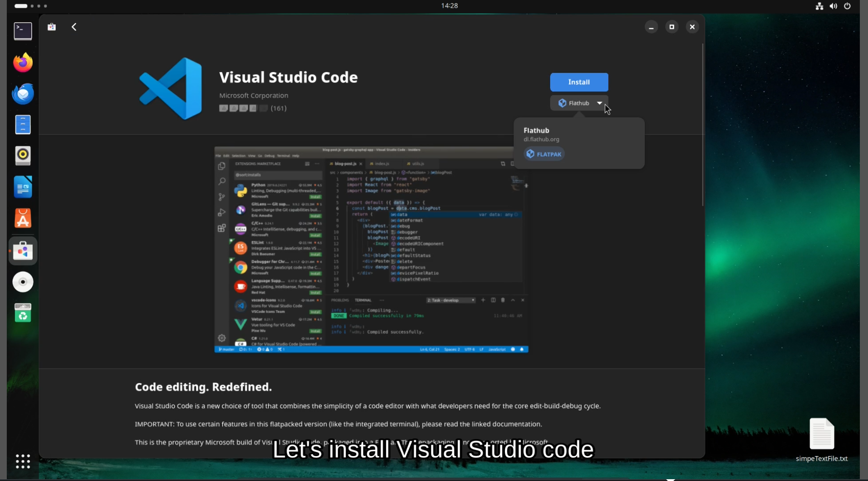Open the Terminal from the dock
Image resolution: width=868 pixels, height=481 pixels.
click(23, 31)
